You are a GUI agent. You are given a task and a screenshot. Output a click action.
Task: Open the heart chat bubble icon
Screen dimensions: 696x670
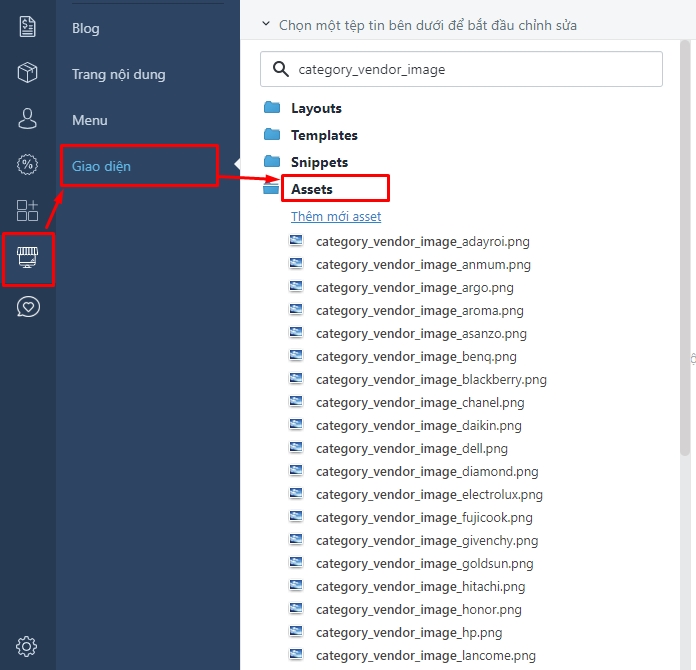point(28,307)
